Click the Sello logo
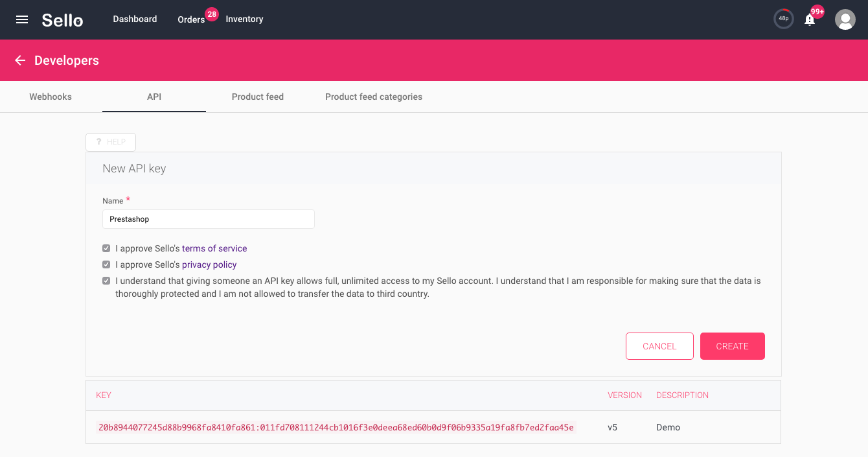 [62, 19]
